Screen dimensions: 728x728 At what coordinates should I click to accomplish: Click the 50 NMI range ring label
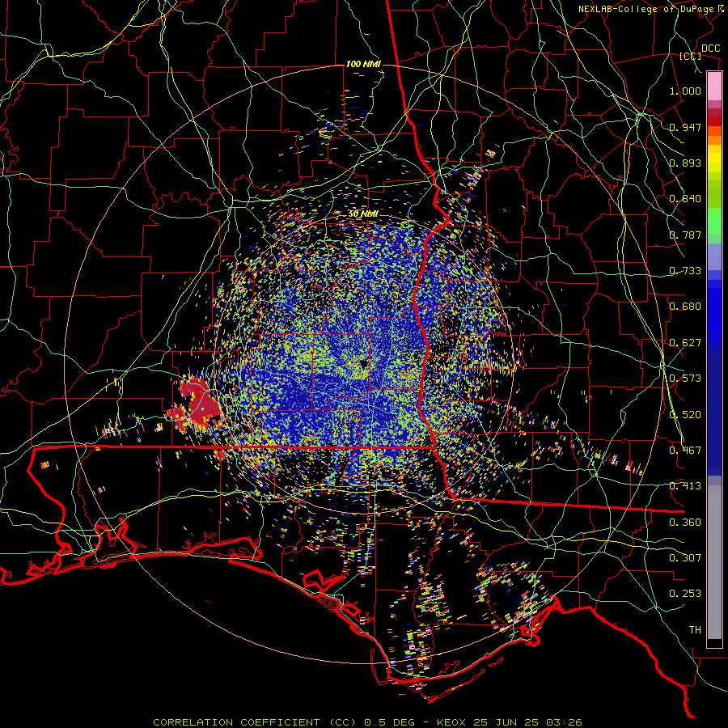point(363,214)
